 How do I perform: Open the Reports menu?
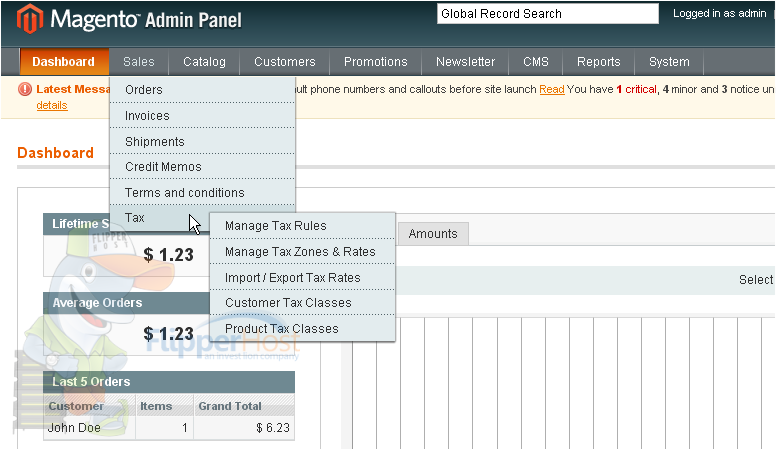pos(598,62)
